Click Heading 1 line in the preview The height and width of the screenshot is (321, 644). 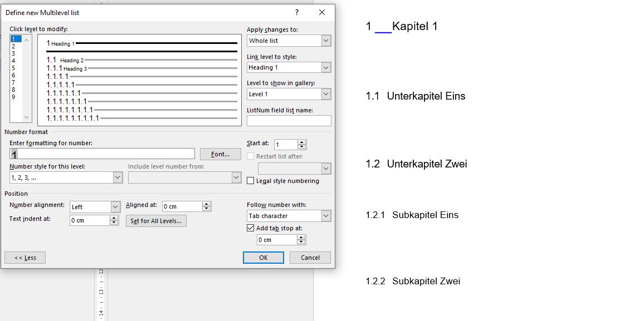point(142,43)
